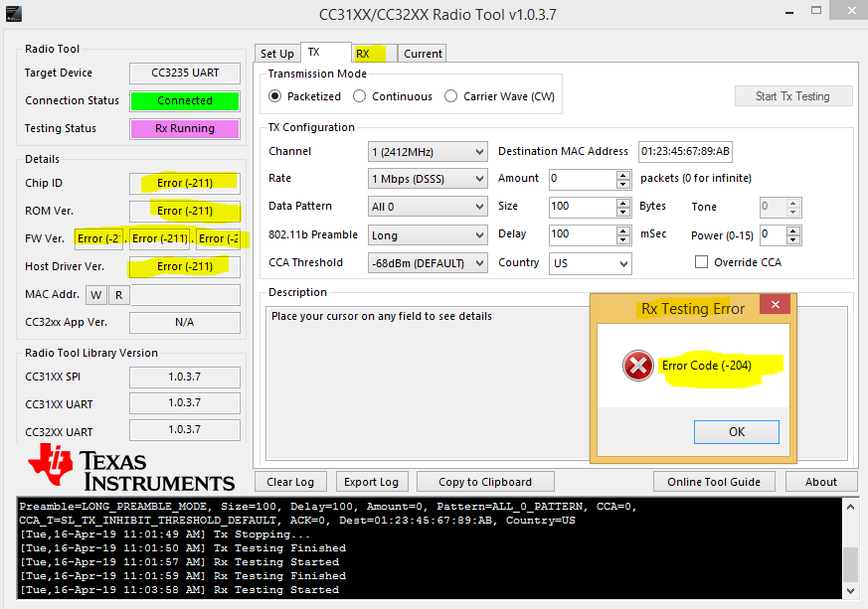Viewport: 868px width, 609px height.
Task: Click the Amount input field
Action: 583,179
